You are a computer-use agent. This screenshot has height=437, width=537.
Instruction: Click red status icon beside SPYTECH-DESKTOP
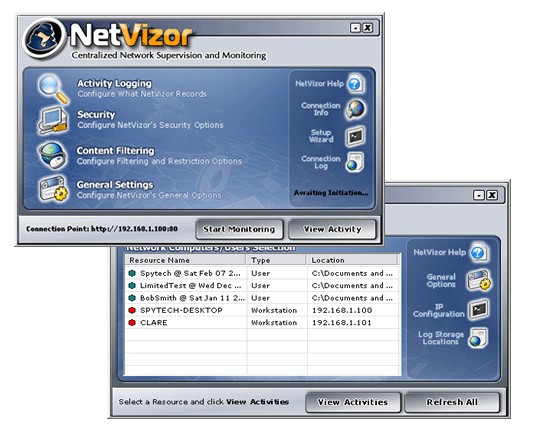point(132,310)
